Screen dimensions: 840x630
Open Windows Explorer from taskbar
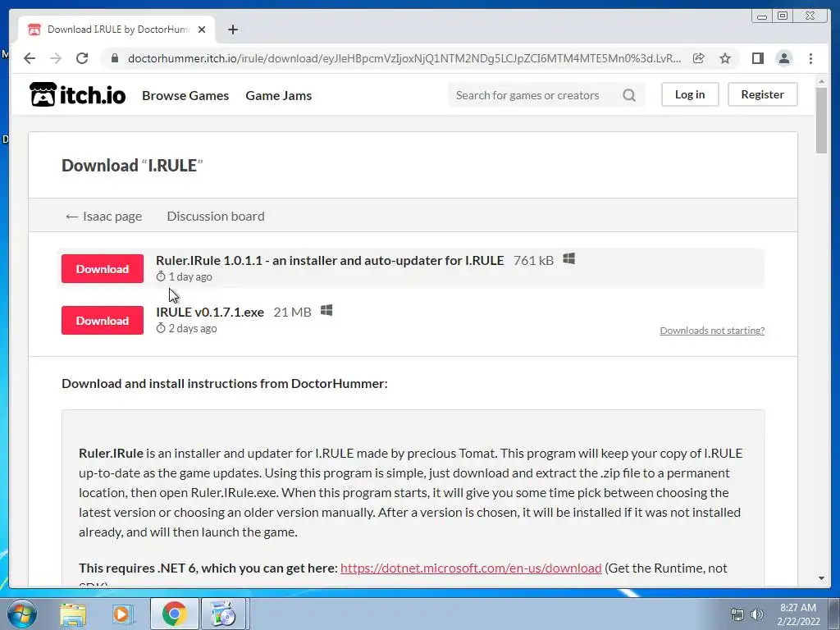point(73,614)
